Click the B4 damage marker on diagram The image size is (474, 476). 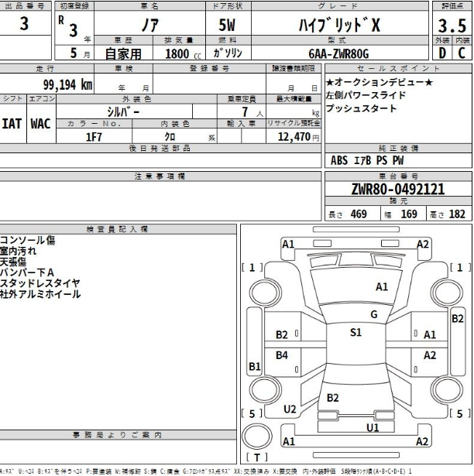coord(283,354)
